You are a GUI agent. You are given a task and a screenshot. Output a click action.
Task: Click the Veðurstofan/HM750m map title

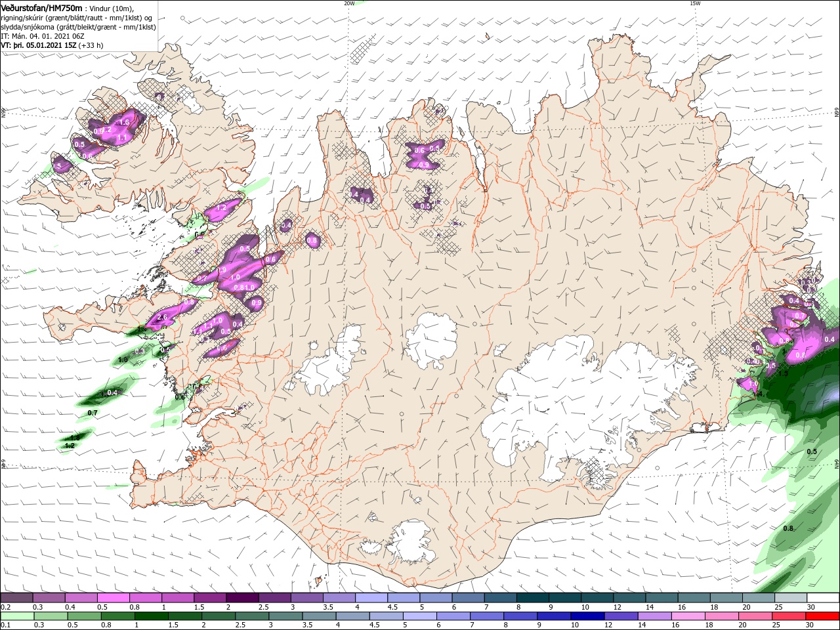coord(41,7)
